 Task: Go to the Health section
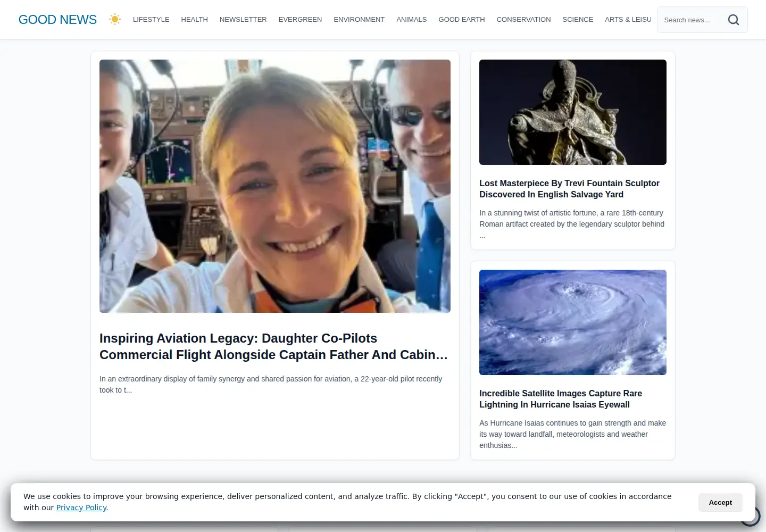194,20
